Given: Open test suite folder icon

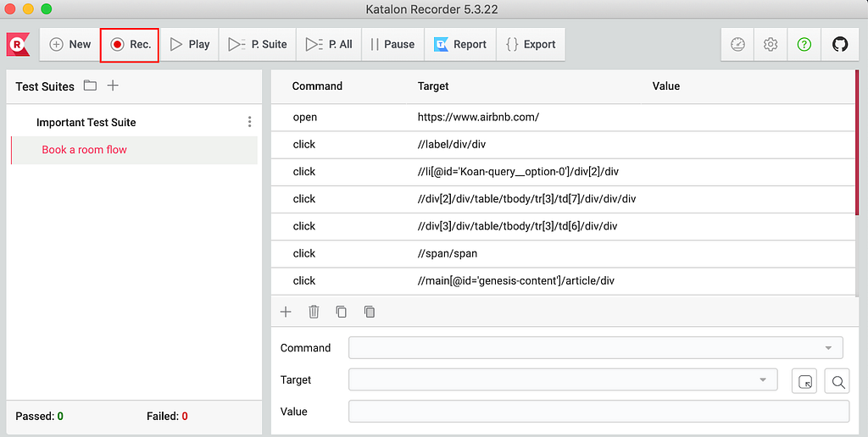Looking at the screenshot, I should 90,86.
